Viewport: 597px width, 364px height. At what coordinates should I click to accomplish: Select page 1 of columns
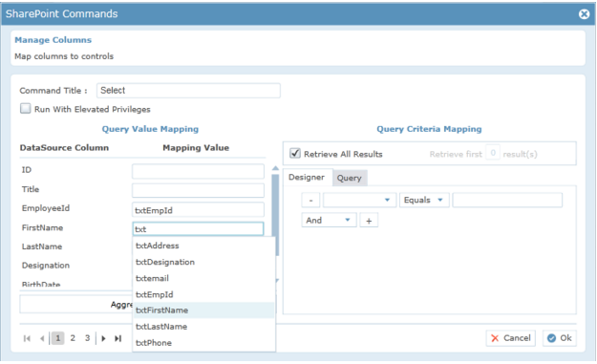click(x=58, y=338)
